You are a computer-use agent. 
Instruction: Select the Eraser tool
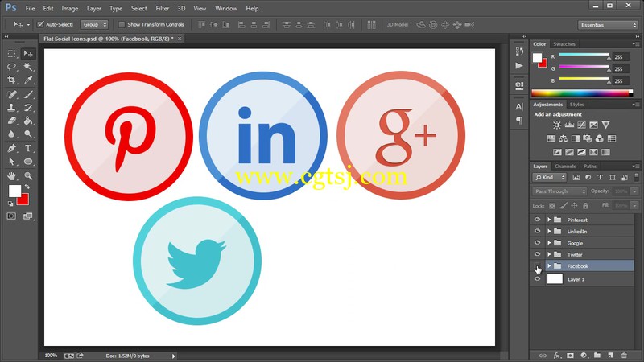[11, 121]
